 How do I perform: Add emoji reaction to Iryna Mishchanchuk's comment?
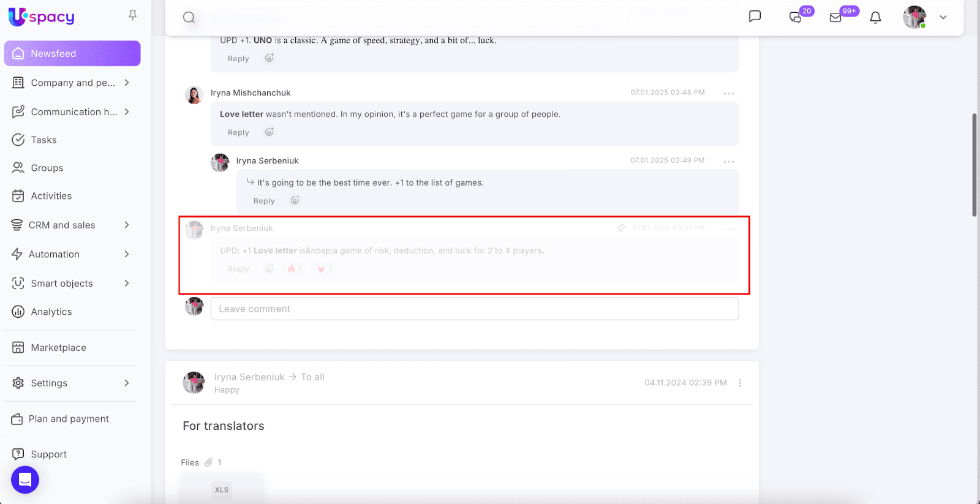click(x=269, y=132)
